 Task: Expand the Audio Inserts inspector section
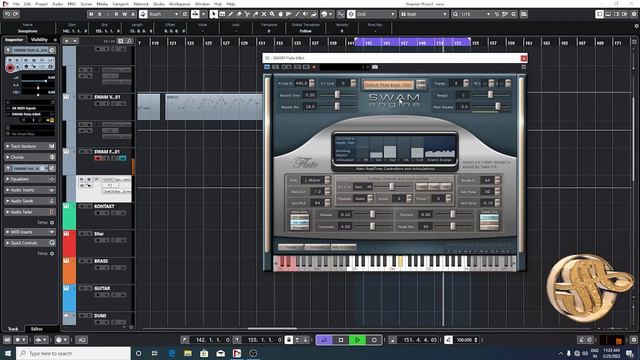point(30,190)
